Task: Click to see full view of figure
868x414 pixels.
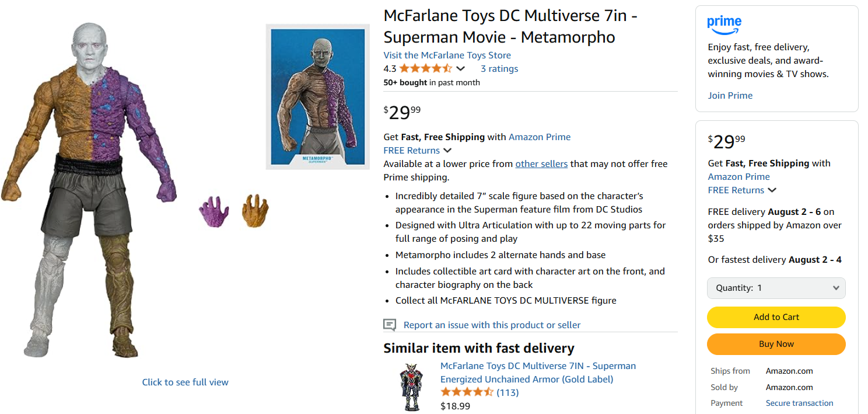Action: [x=185, y=382]
